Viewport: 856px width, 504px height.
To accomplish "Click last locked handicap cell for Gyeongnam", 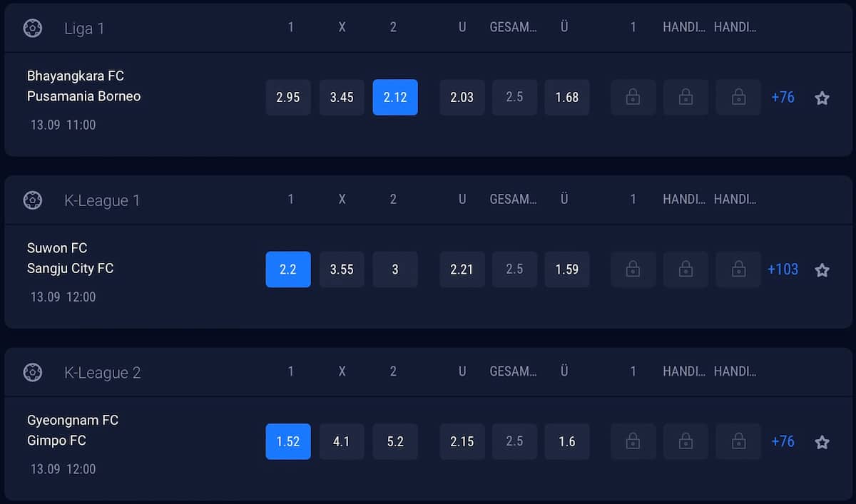I will 738,441.
